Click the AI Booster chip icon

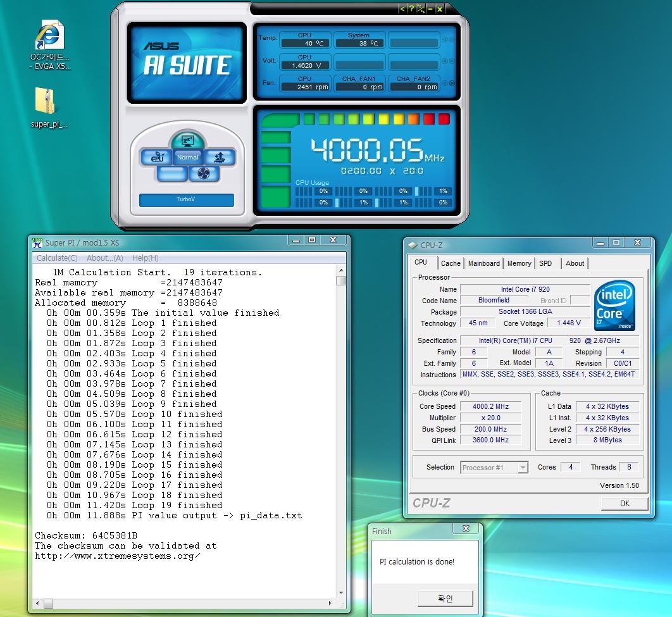point(220,157)
